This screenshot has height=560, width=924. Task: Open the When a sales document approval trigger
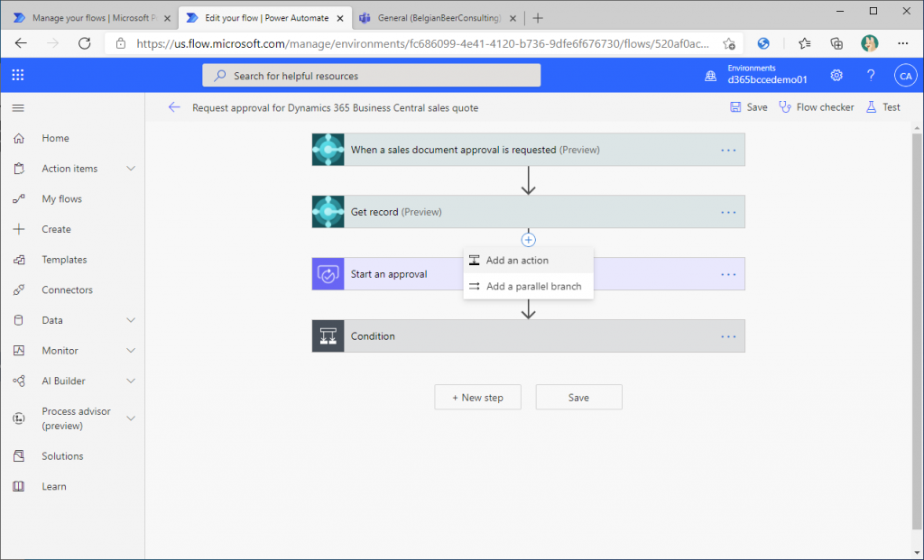coord(528,150)
